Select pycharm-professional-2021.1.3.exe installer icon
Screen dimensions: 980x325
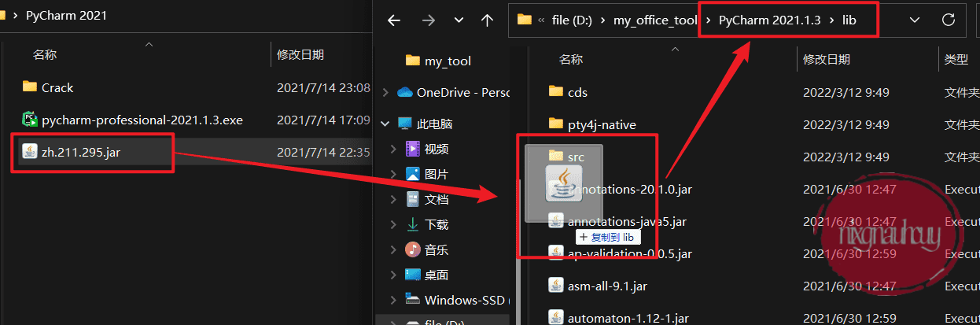pos(30,120)
